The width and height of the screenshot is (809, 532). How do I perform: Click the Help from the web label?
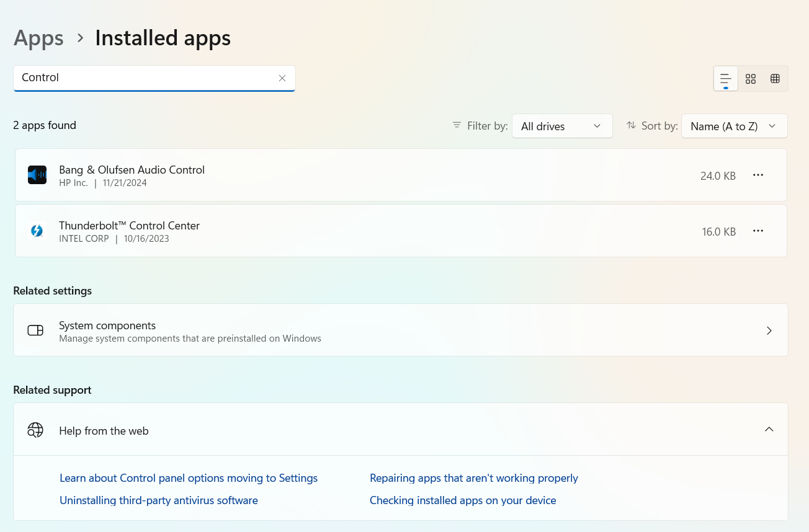tap(104, 431)
